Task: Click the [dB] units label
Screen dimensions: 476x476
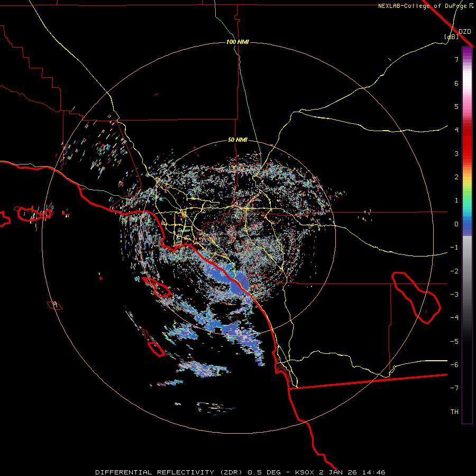Action: 451,36
